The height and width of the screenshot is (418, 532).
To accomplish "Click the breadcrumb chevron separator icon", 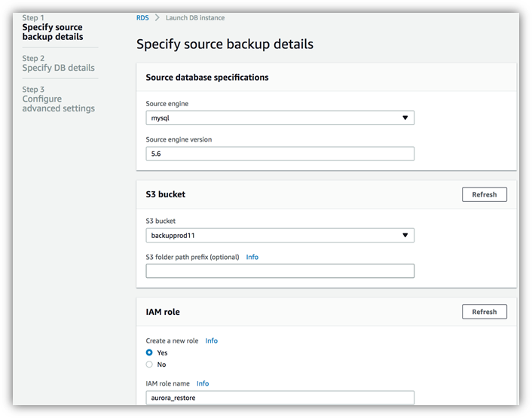I will click(x=157, y=17).
